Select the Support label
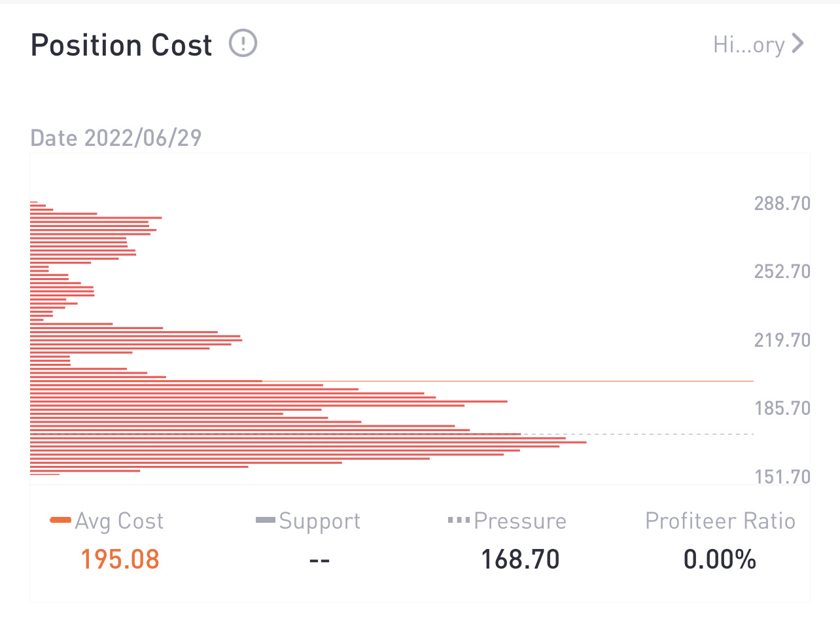Screen dimensions: 840x617 [319, 521]
